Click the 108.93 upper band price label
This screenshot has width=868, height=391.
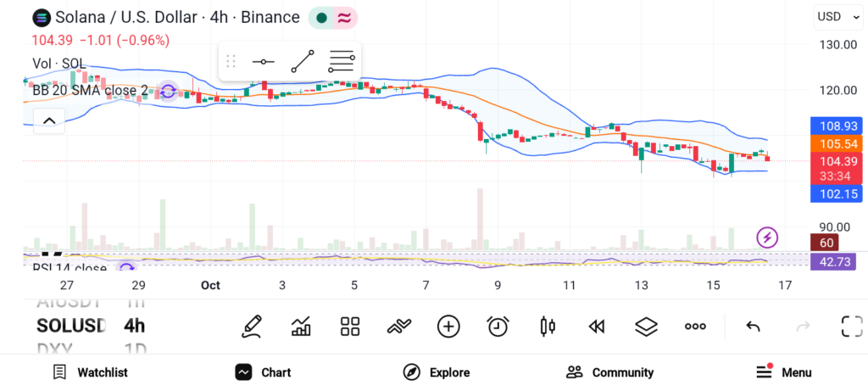[x=836, y=126]
